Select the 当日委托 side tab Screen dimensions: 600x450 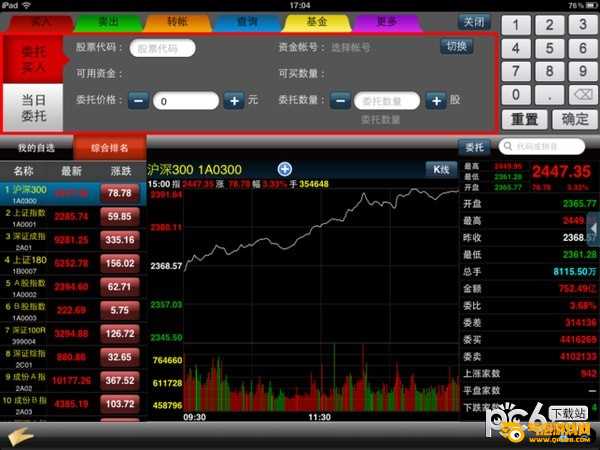click(x=34, y=108)
